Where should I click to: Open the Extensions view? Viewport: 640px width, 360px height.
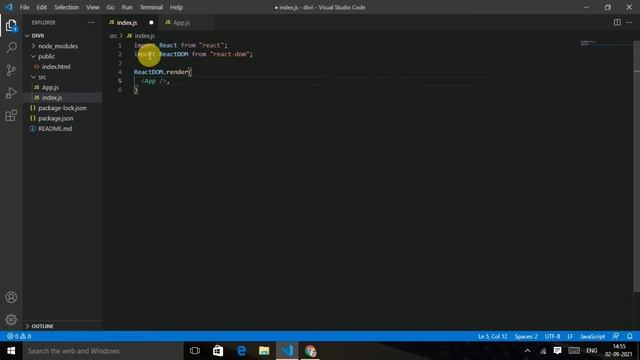(x=11, y=116)
